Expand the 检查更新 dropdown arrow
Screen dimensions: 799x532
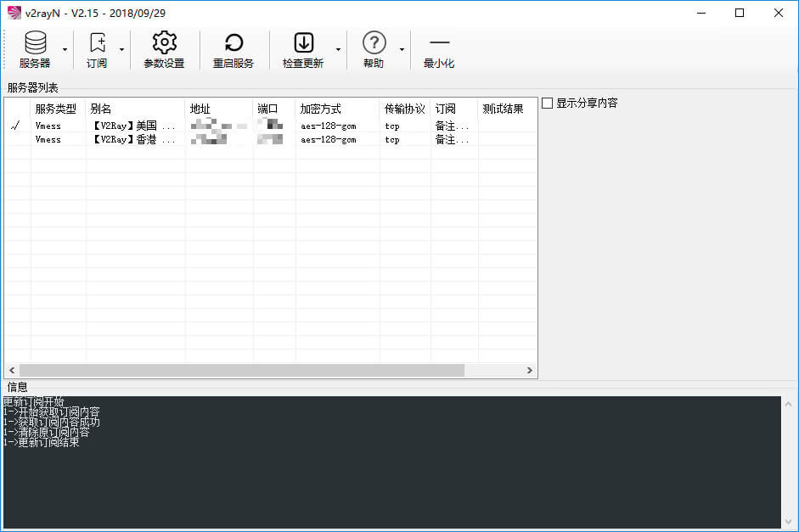338,49
